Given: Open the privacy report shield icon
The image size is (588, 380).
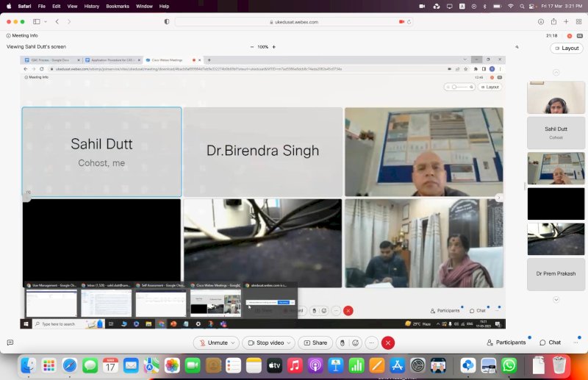Looking at the screenshot, I should click(167, 22).
